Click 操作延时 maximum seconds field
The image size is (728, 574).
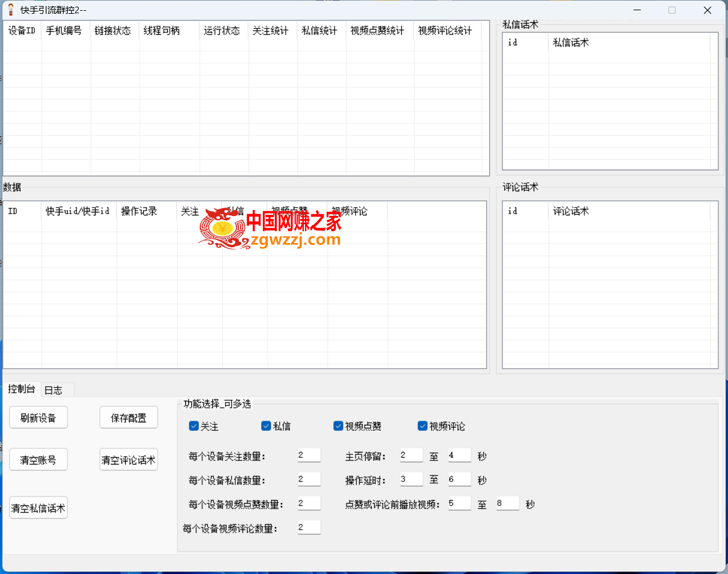[460, 480]
